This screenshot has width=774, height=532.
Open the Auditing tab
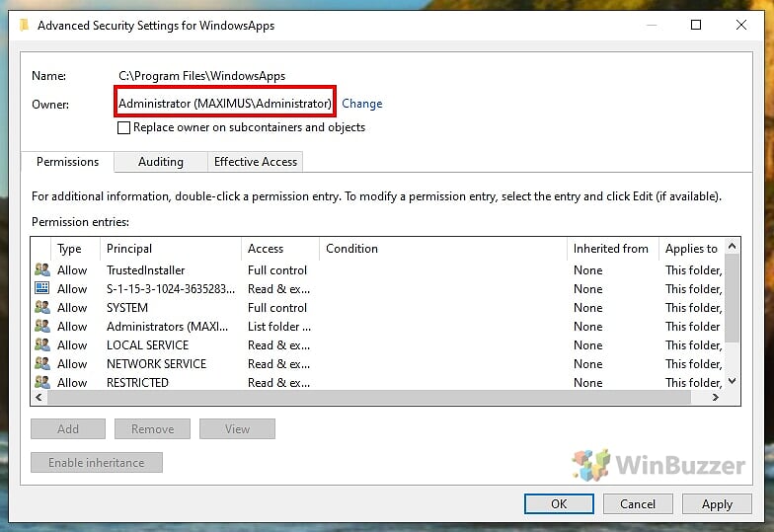[x=160, y=162]
